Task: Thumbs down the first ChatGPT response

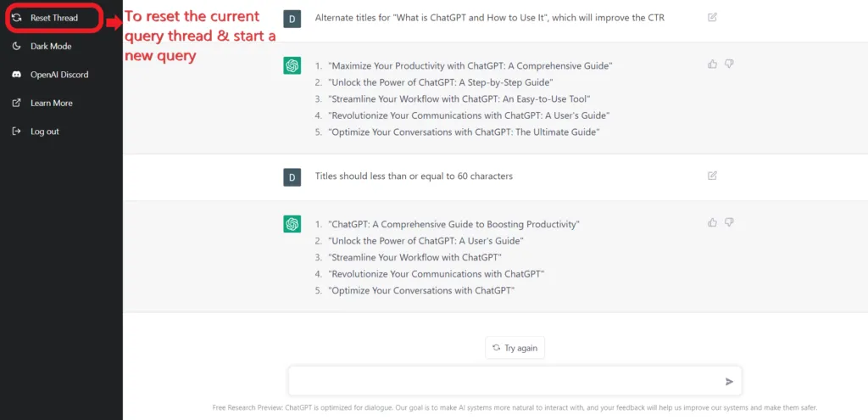Action: coord(729,64)
